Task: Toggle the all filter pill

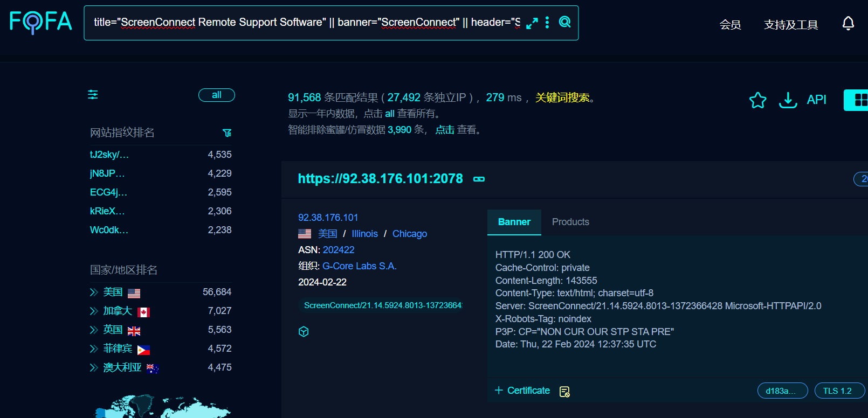Action: (x=217, y=95)
